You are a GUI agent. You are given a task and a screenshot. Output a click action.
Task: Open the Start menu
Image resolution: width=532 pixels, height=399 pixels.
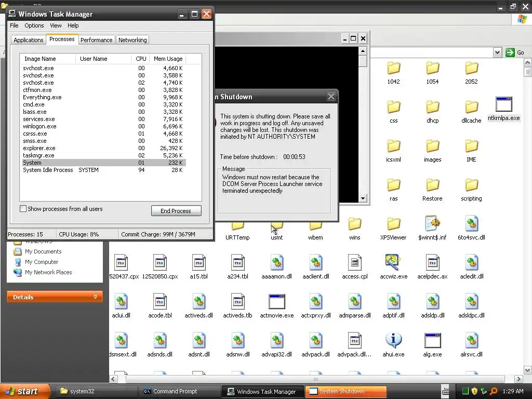[25, 391]
